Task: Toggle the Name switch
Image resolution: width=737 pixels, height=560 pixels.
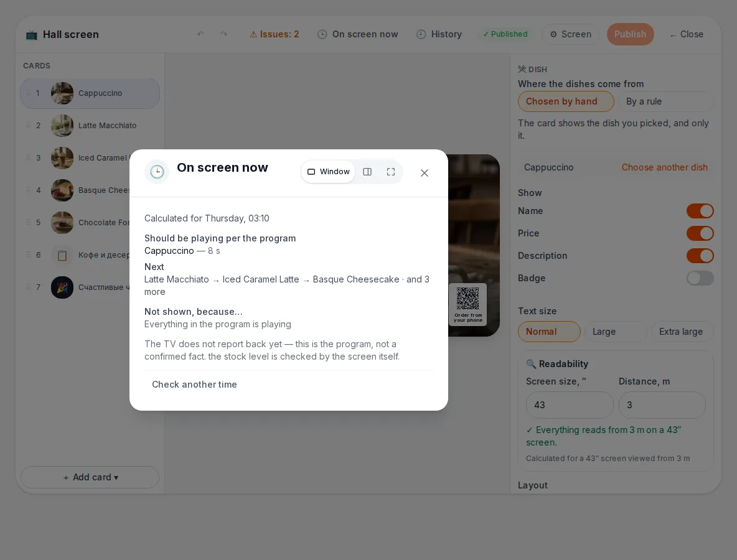Action: (x=700, y=211)
